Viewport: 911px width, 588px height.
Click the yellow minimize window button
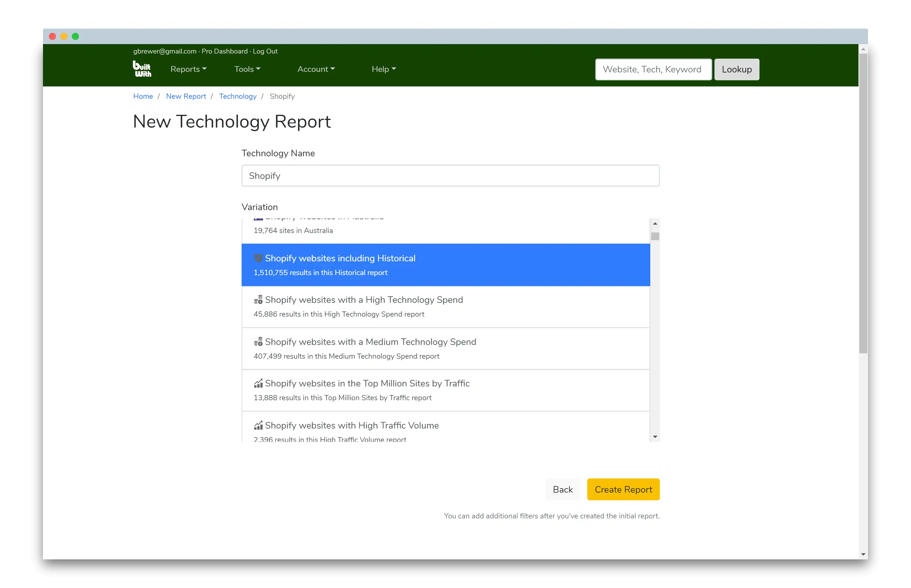point(64,37)
